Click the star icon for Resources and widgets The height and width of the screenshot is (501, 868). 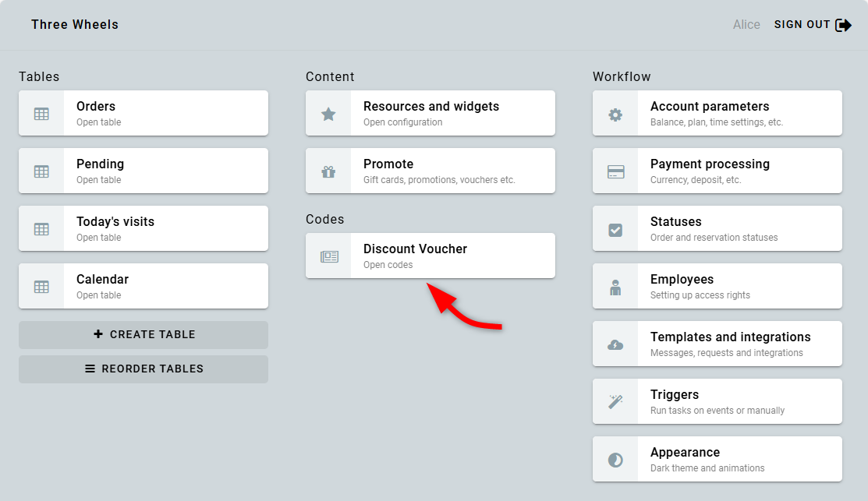tap(328, 114)
